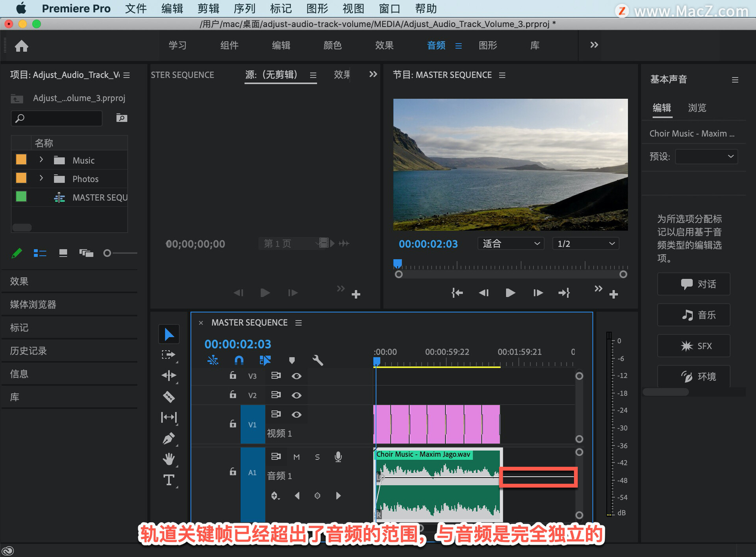The width and height of the screenshot is (756, 557).
Task: Select the Hand tool
Action: click(169, 459)
